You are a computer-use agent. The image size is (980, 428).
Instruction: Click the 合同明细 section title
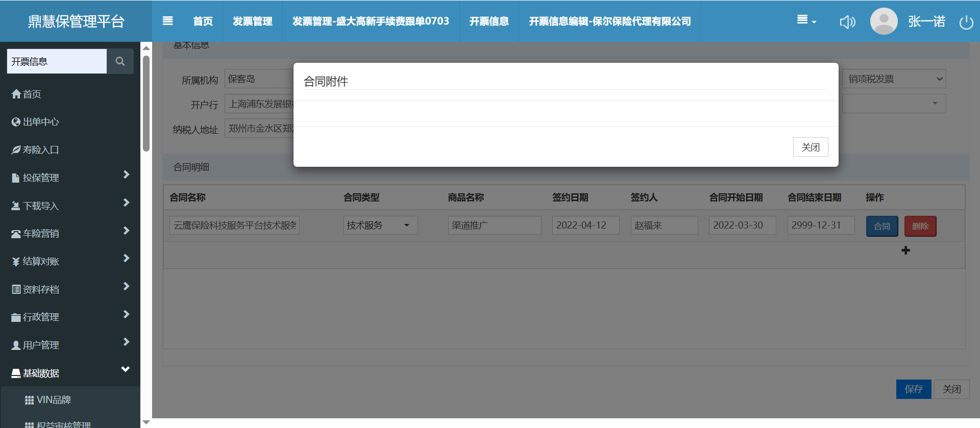tap(191, 167)
